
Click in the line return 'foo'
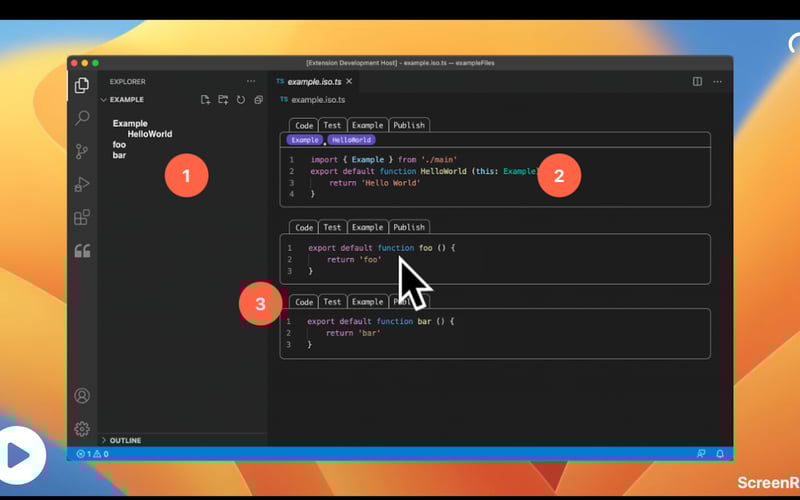click(x=354, y=260)
